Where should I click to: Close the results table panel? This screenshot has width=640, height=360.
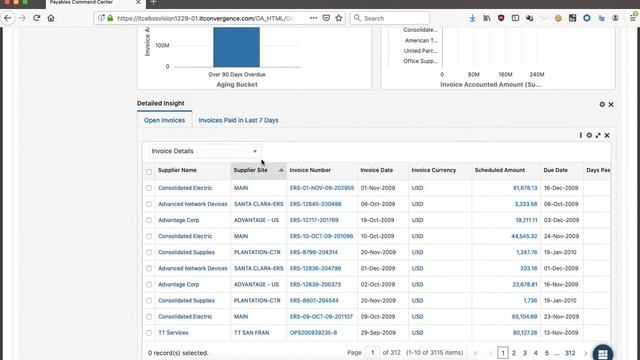[607, 135]
